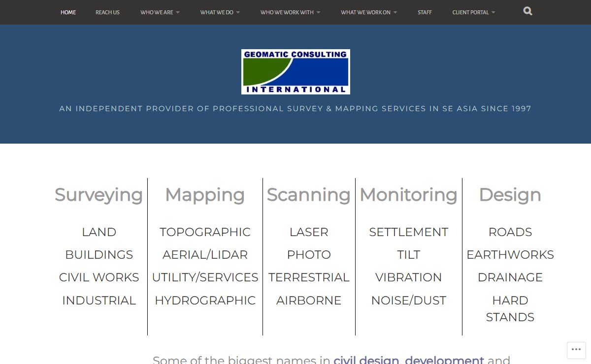Expand the WHO WE ARE dropdown arrow
The height and width of the screenshot is (364, 591).
tap(178, 13)
